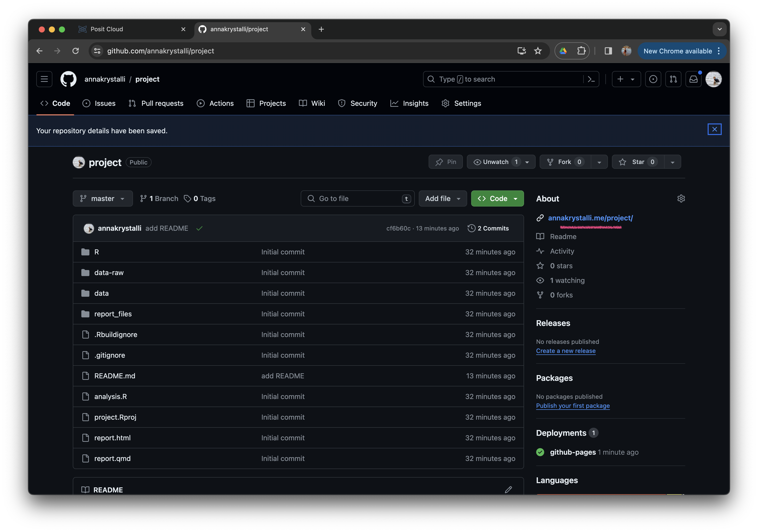Click Publish your first package link
Screen dimensions: 758x532
click(573, 406)
